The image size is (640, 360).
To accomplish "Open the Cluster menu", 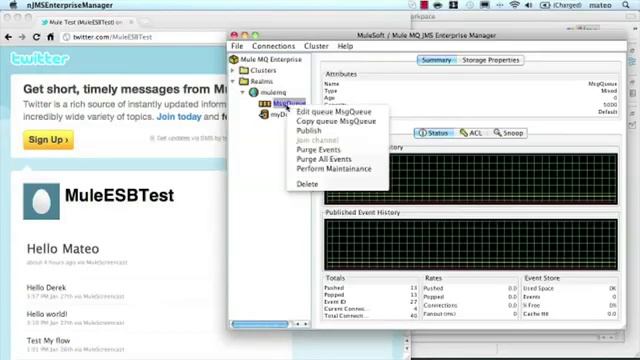I will pos(316,46).
